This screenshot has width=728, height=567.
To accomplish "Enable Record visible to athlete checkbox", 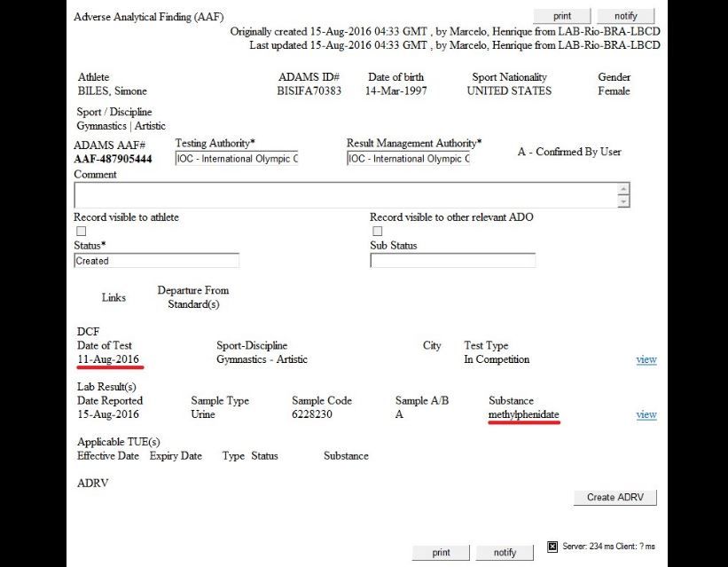I will coord(82,232).
